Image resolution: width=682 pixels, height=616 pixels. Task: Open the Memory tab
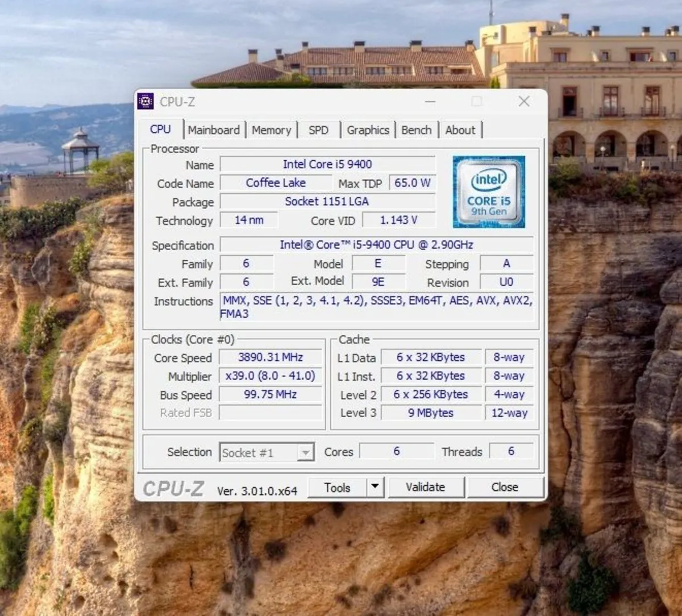point(271,130)
